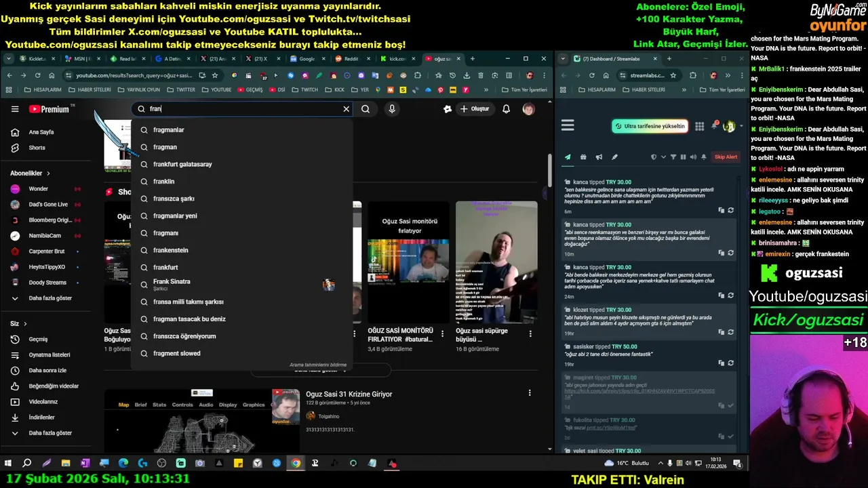The height and width of the screenshot is (488, 868).
Task: Select the paper plane events tab
Action: (568, 157)
